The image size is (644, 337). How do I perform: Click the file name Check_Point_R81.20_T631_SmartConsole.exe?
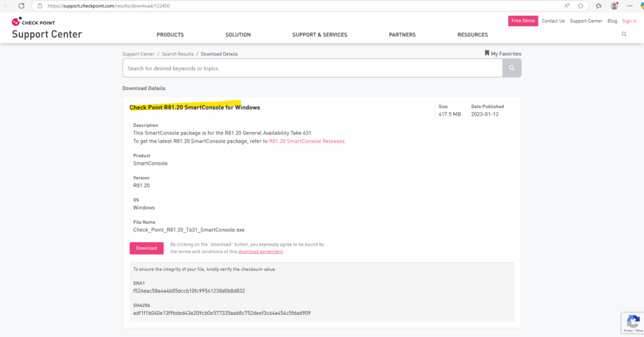pyautogui.click(x=189, y=230)
